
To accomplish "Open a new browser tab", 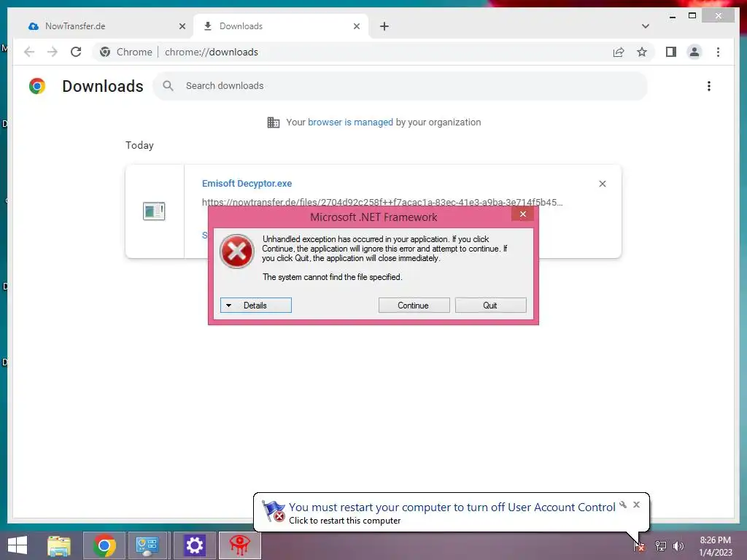I will click(384, 26).
